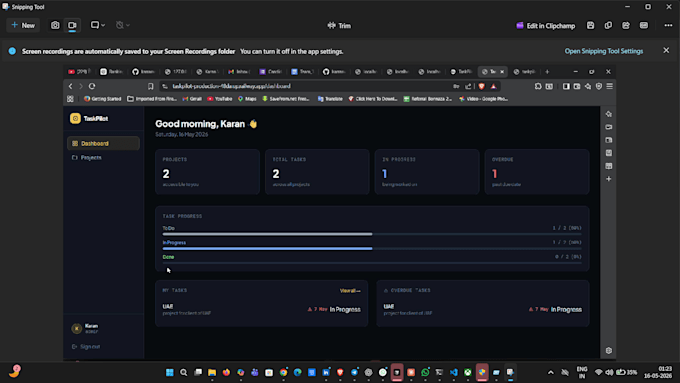Open the volume control in system tray
The height and width of the screenshot is (383, 680).
click(609, 372)
